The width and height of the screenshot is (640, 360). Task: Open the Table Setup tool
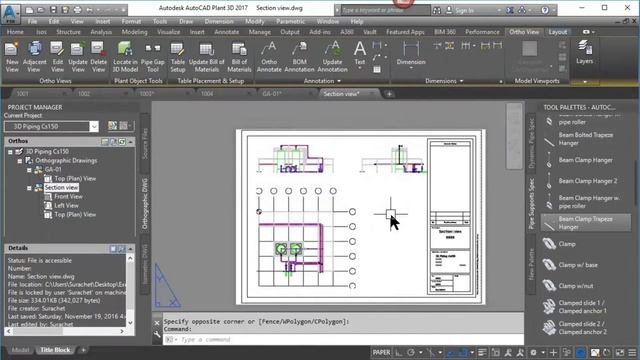[178, 57]
